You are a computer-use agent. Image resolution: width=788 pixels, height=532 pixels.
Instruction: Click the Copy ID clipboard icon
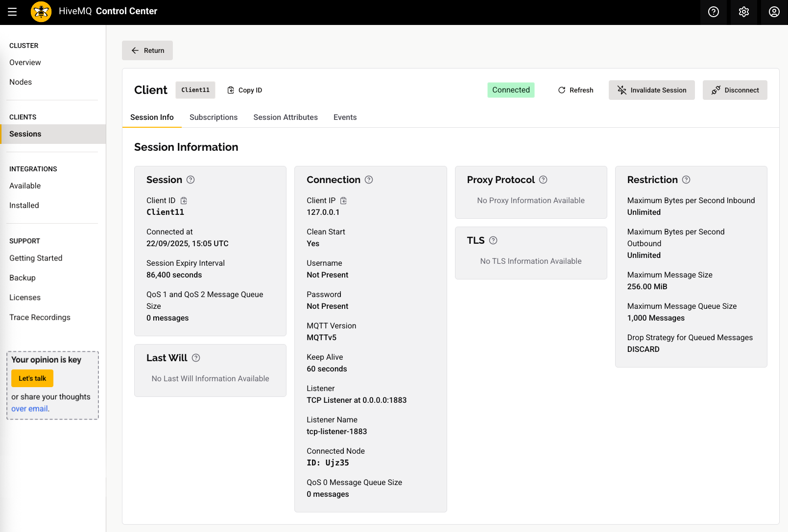tap(231, 90)
